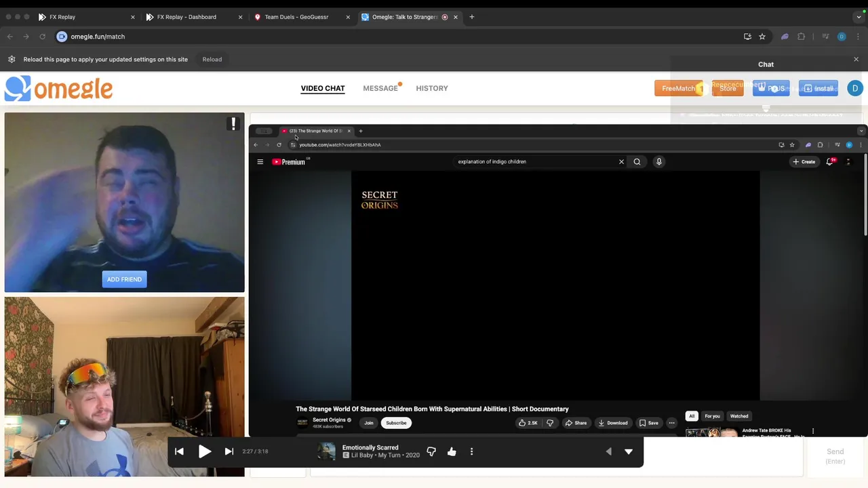868x488 pixels.
Task: Click the Install button on Omegle
Action: coord(818,89)
